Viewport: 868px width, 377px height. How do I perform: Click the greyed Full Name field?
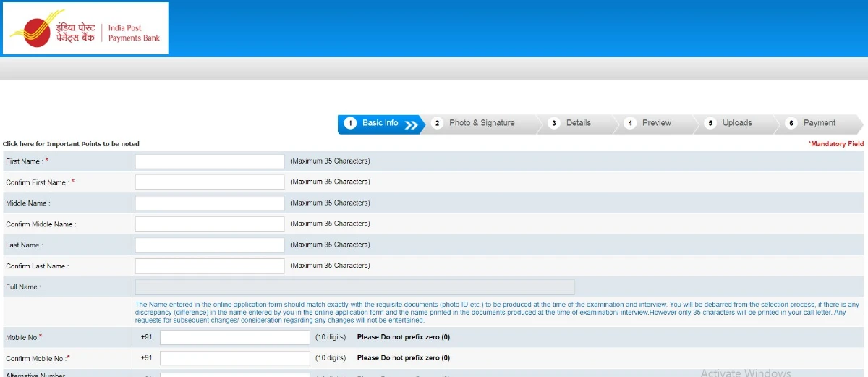coord(355,287)
